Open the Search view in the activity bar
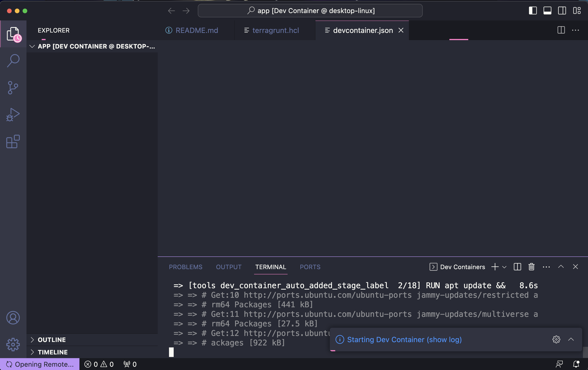 (13, 60)
